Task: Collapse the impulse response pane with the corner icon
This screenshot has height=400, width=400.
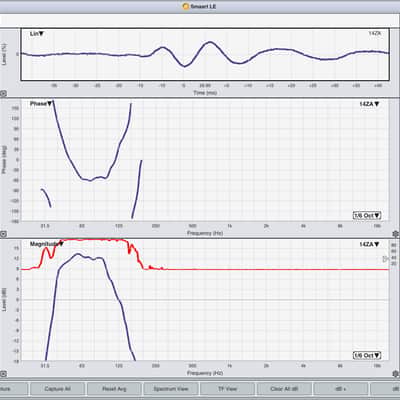Action: coord(3,94)
